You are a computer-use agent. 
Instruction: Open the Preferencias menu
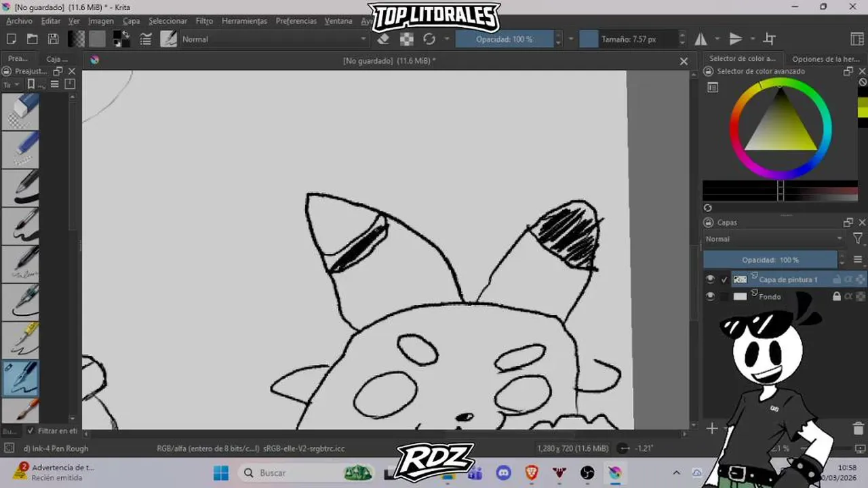point(296,21)
